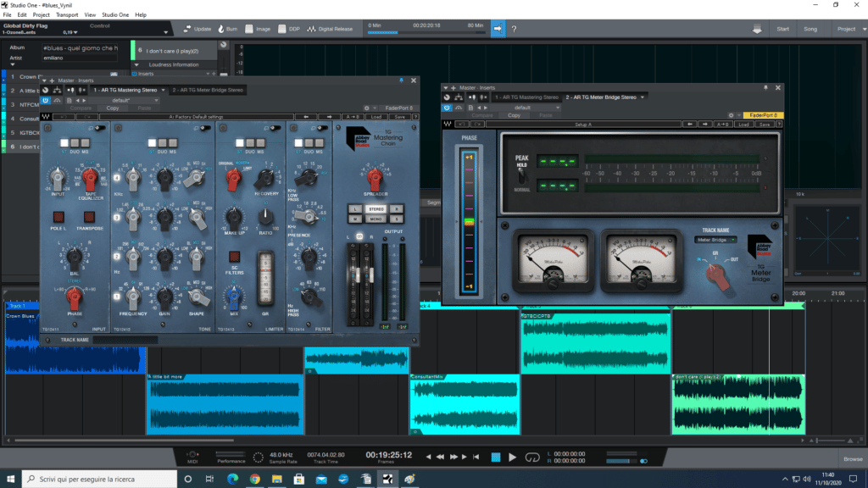Click the loop playback icon in transport
The image size is (868, 488).
coord(532,457)
